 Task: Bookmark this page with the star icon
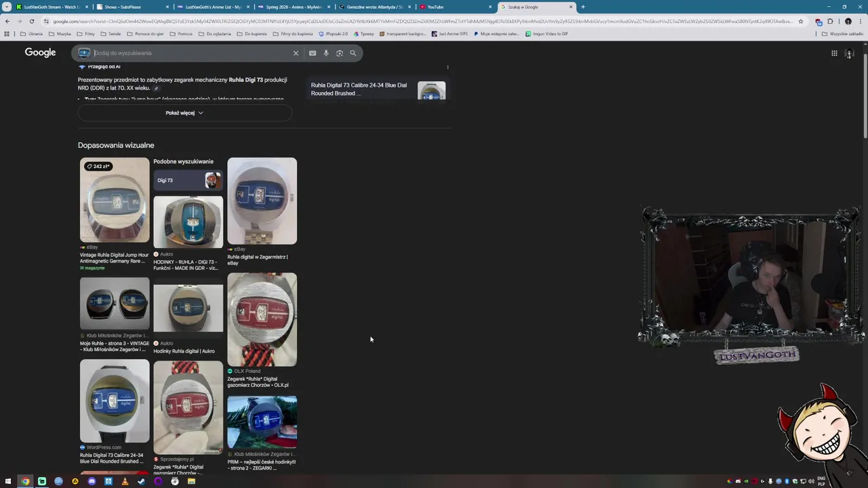(x=801, y=21)
